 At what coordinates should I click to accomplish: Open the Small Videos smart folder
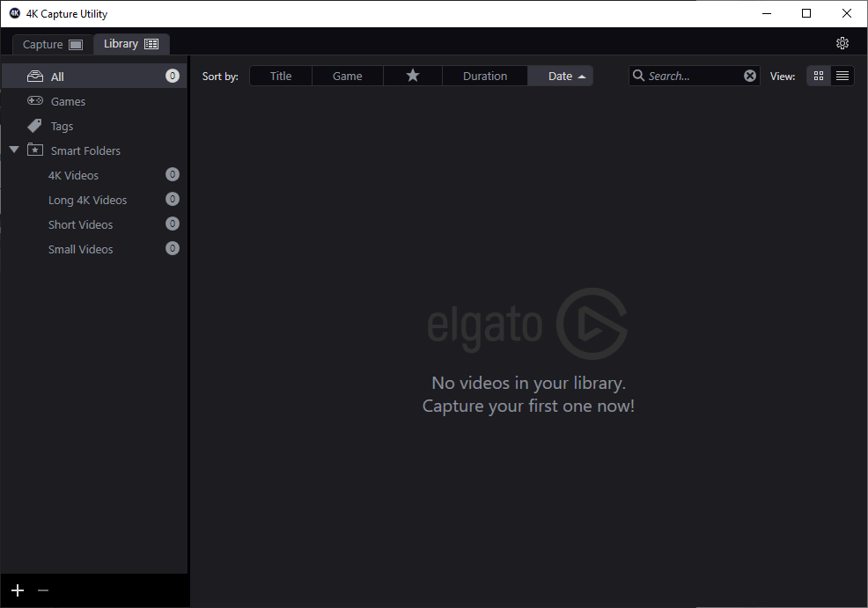(x=94, y=250)
